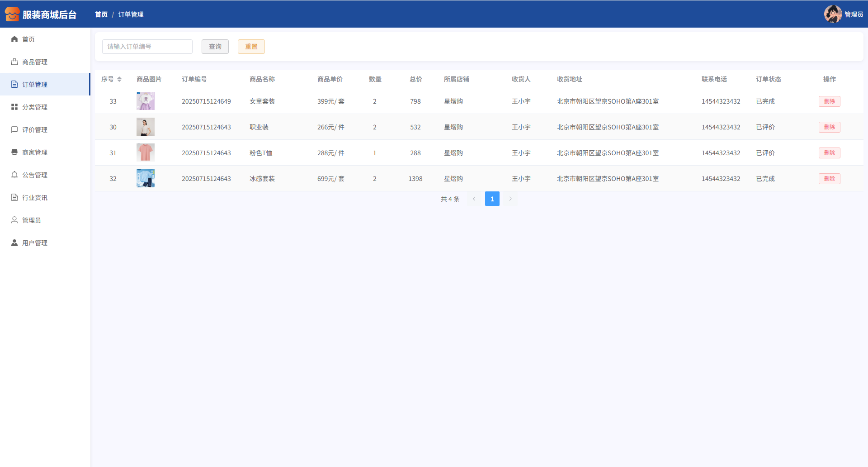Click the user outline icon for 管理员
This screenshot has height=467, width=868.
[x=14, y=220]
